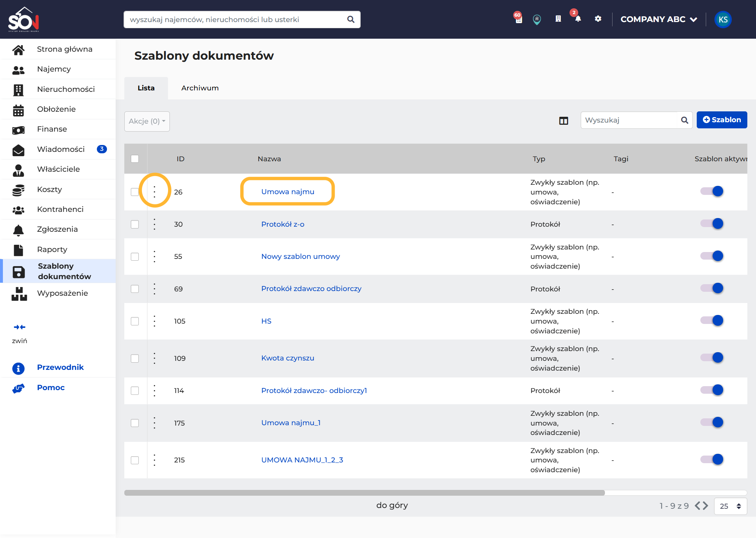The width and height of the screenshot is (756, 538).
Task: Open row actions menu for Protokół zdawczo- odbiorczy1
Action: coord(155,390)
